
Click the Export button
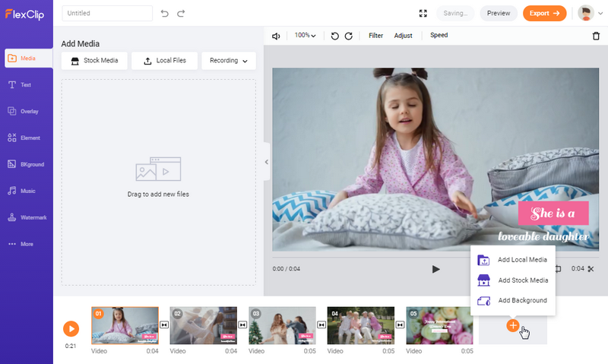(544, 13)
